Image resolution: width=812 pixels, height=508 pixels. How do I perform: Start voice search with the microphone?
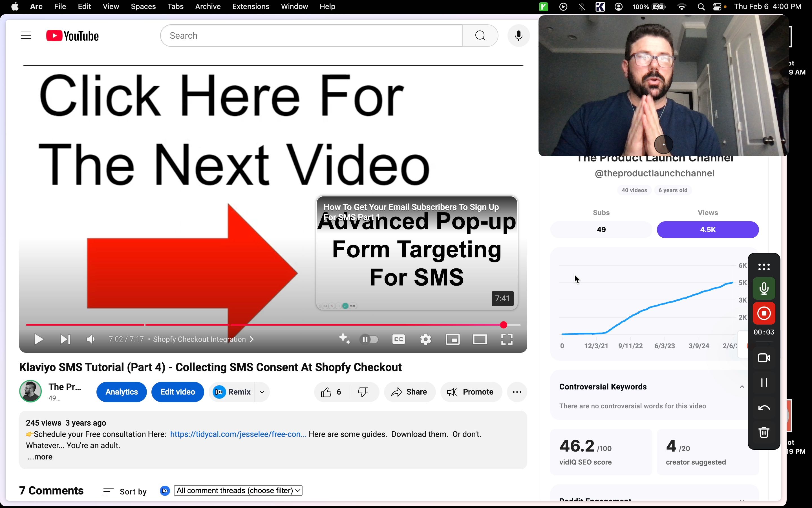pos(518,36)
